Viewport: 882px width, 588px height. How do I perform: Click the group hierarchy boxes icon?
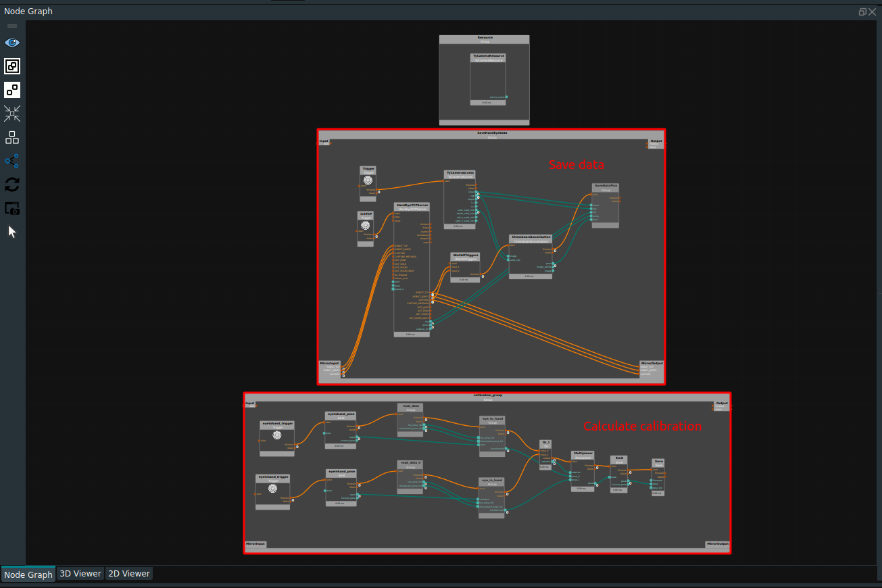12,137
